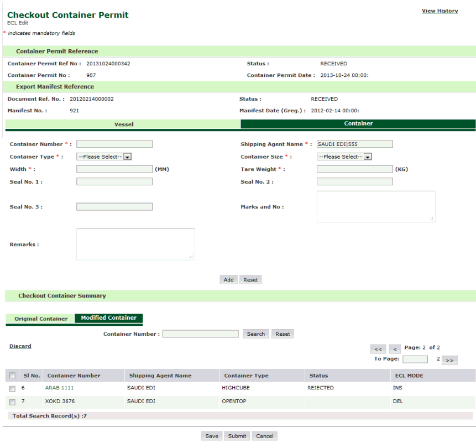
Task: Go to first page with << button
Action: click(378, 349)
